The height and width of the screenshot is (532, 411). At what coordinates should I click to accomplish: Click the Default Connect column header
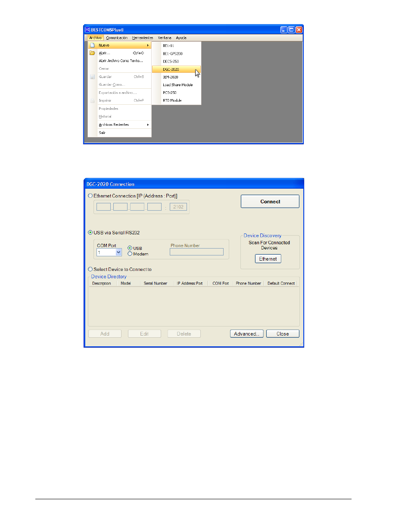point(281,283)
